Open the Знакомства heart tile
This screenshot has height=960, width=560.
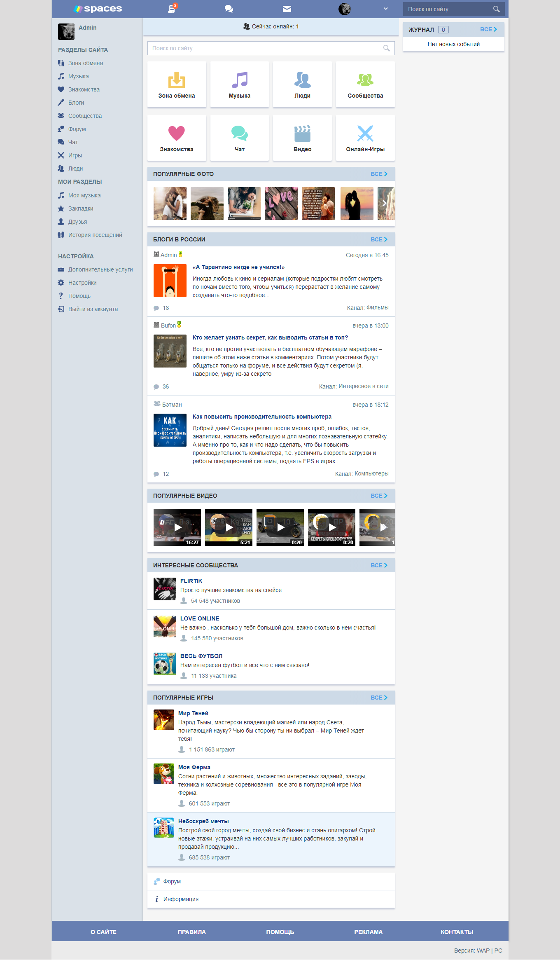(x=177, y=138)
